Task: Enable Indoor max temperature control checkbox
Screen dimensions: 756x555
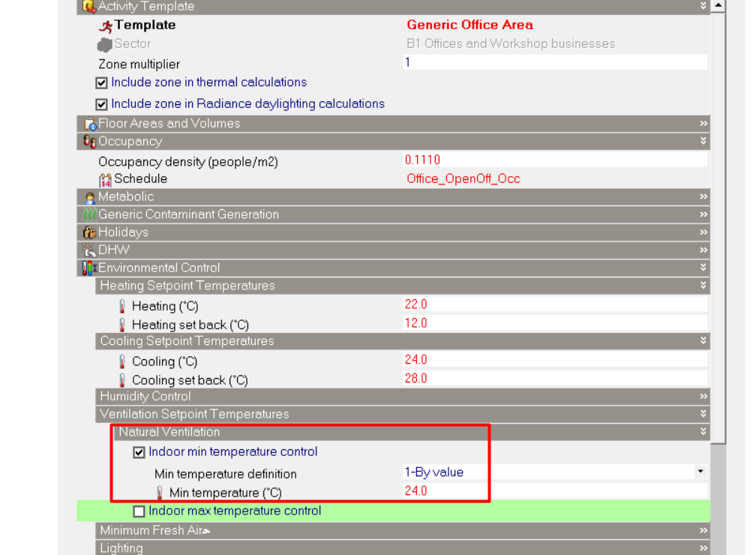Action: (139, 511)
